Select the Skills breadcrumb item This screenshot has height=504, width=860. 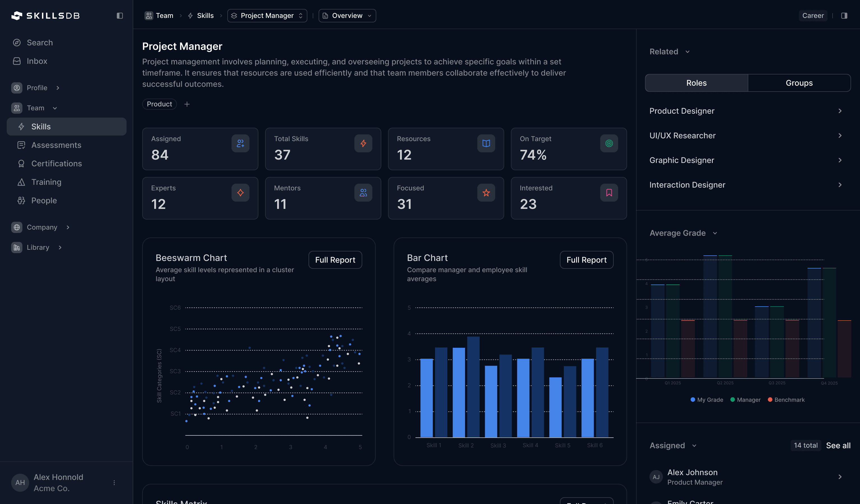[205, 15]
